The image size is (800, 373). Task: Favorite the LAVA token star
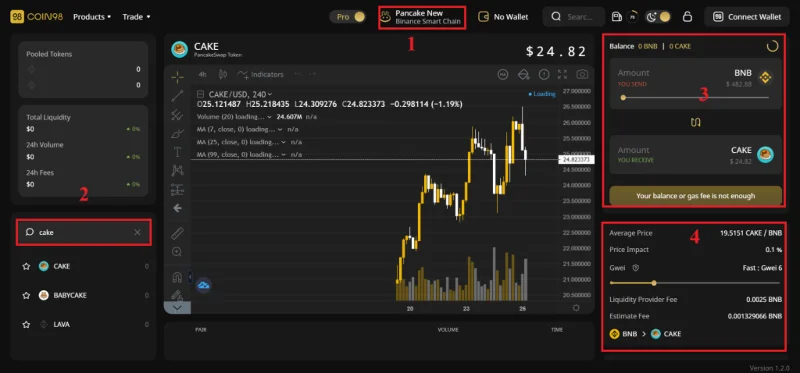pos(27,325)
